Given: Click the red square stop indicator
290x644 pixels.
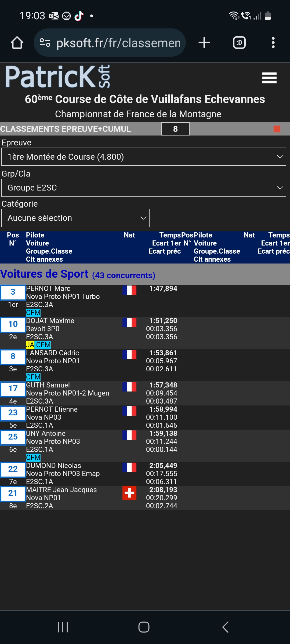Looking at the screenshot, I should (x=277, y=129).
